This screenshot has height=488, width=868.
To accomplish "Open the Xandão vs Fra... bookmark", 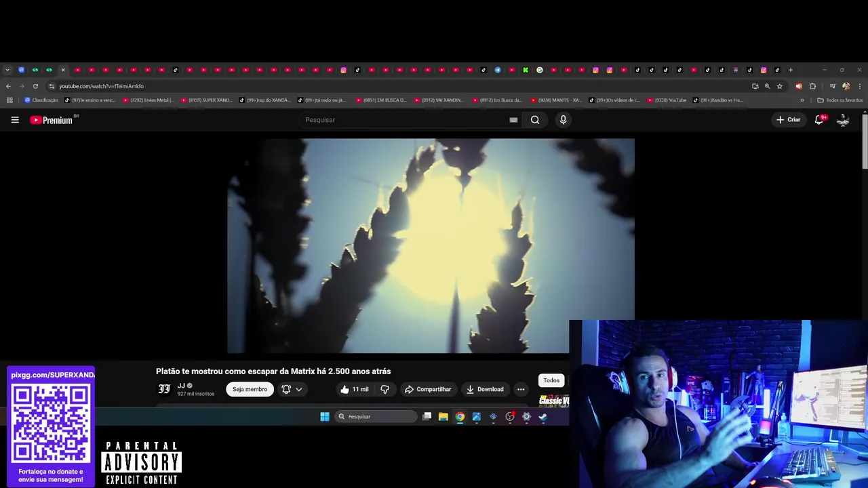I will coord(718,100).
